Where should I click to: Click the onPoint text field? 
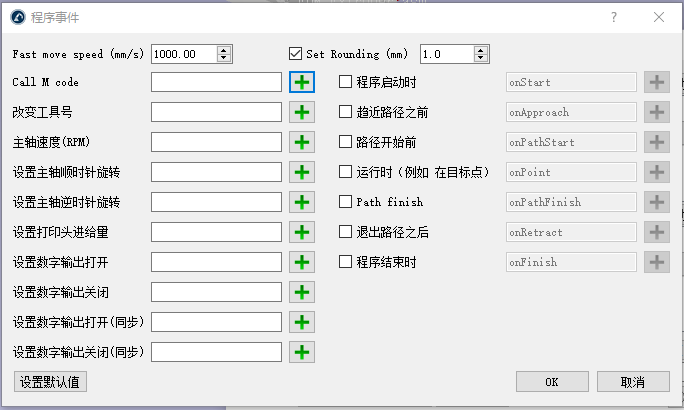tap(571, 172)
